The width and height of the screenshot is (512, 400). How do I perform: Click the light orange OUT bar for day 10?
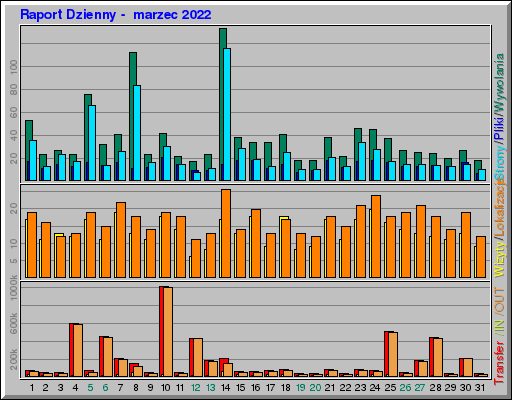pyautogui.click(x=168, y=332)
